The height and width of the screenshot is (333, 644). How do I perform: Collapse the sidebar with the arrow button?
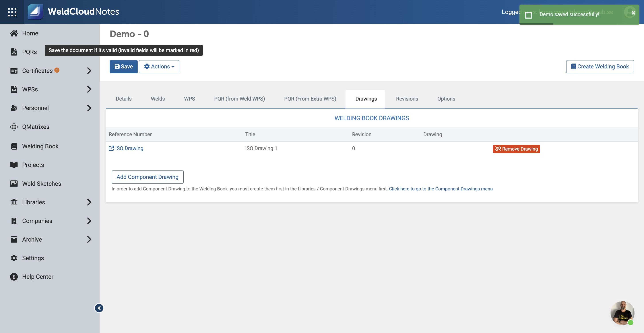click(x=99, y=308)
